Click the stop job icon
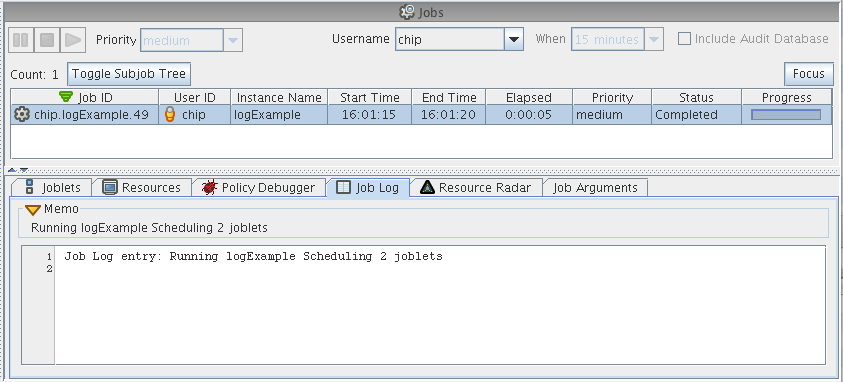 (x=47, y=40)
